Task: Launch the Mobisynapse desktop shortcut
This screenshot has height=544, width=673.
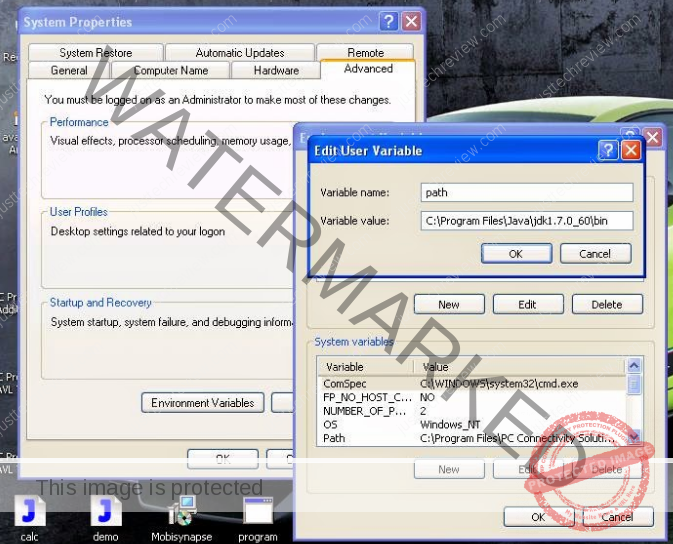Action: (182, 518)
